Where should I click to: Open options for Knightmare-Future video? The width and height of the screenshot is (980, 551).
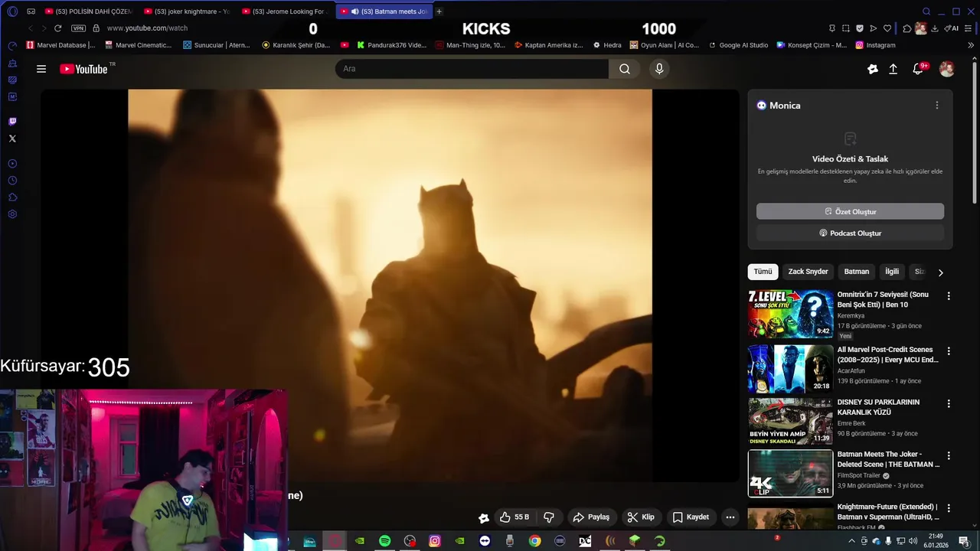[949, 508]
